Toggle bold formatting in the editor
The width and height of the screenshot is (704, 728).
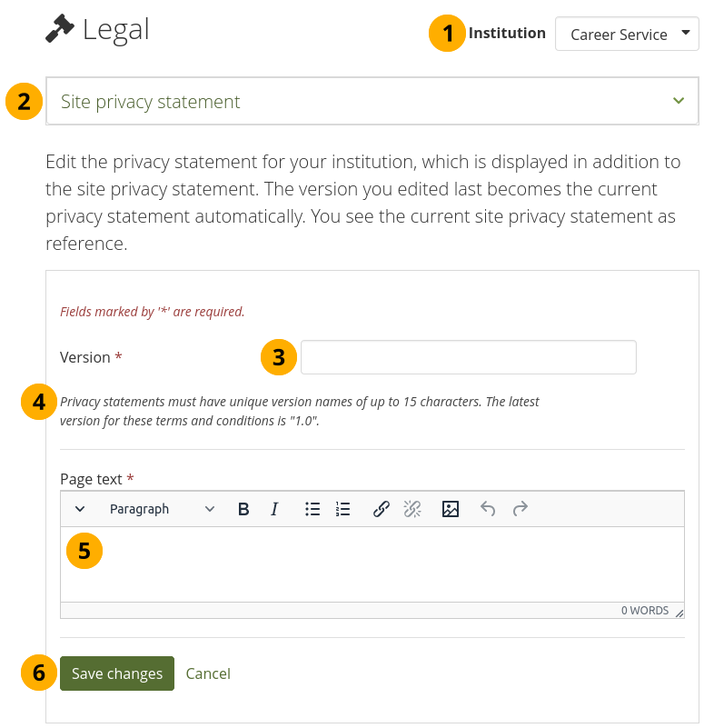tap(243, 509)
